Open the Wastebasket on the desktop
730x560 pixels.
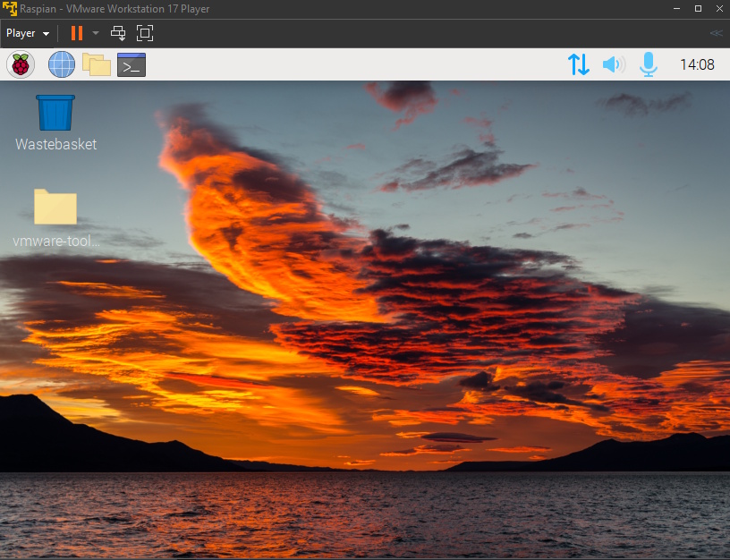(x=55, y=112)
